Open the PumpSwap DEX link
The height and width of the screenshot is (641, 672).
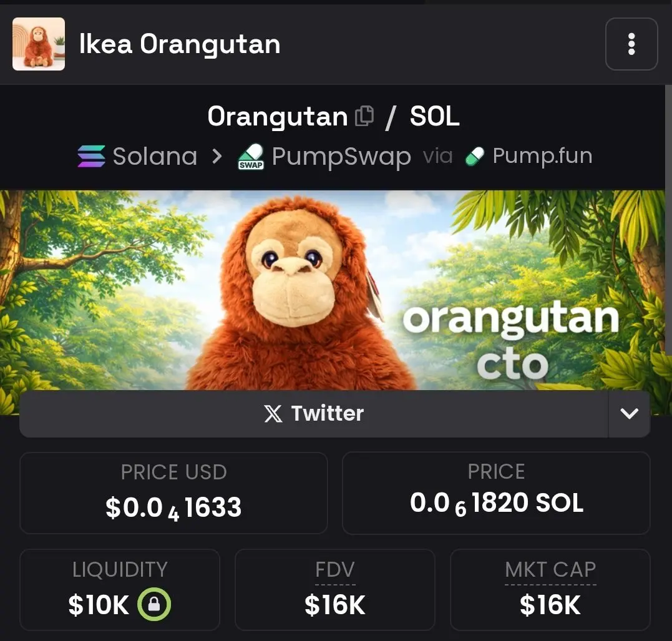point(324,157)
